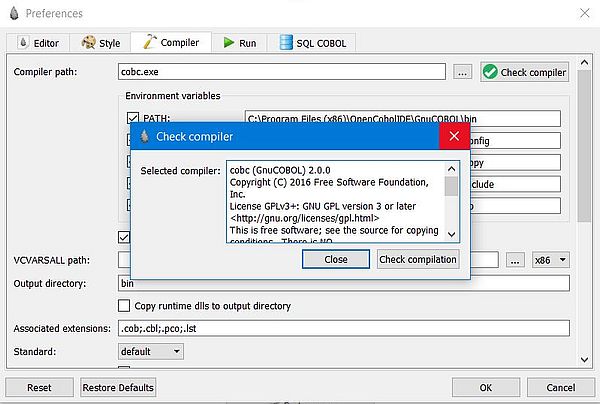Click the SQL COBOL database icon
Image resolution: width=600 pixels, height=404 pixels.
(x=286, y=42)
